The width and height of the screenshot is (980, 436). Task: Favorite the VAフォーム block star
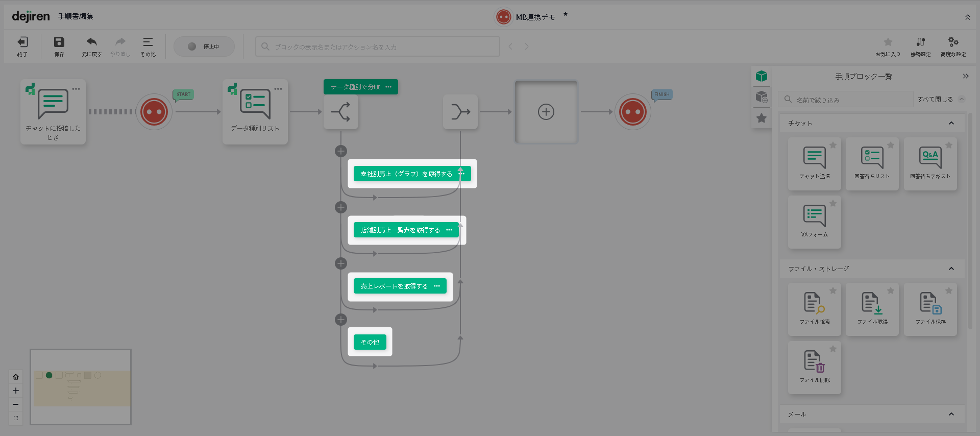tap(833, 203)
